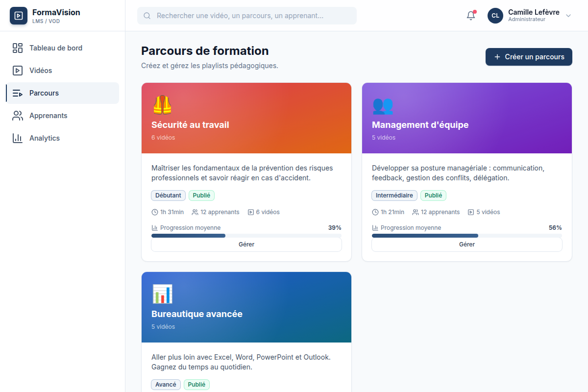Click progression chart icon on Sécurité card

tap(155, 228)
